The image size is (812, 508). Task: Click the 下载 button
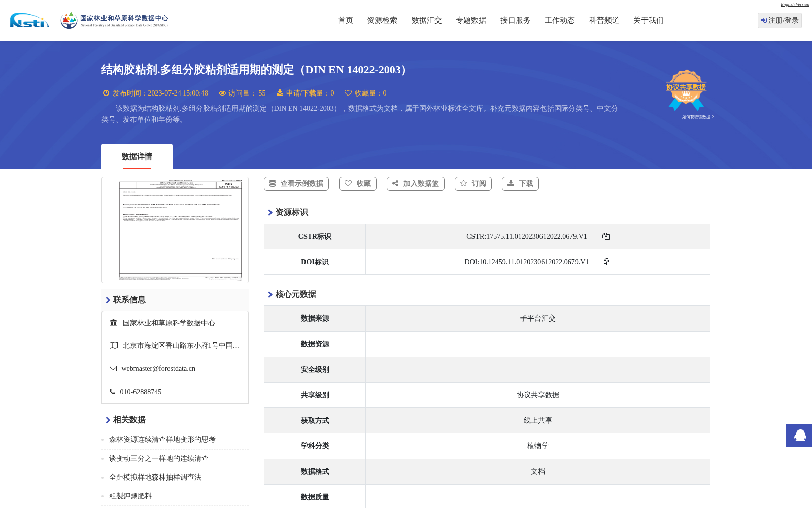pyautogui.click(x=520, y=184)
